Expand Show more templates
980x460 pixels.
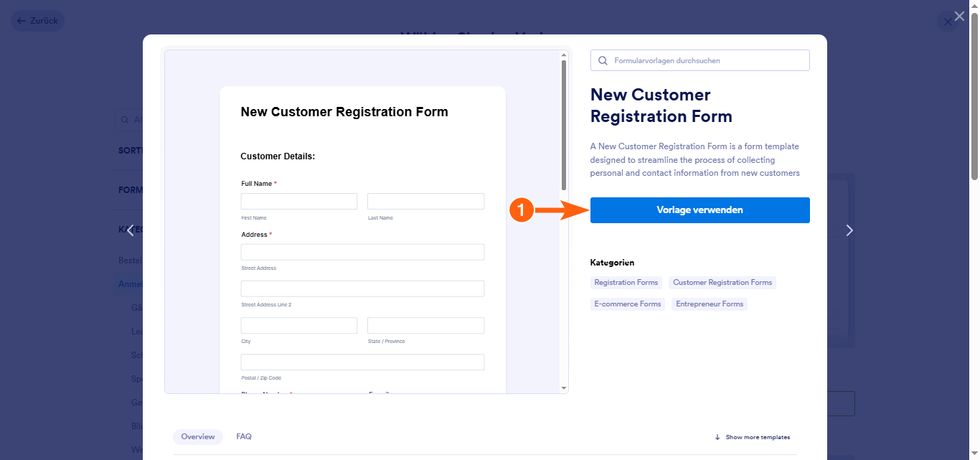752,437
